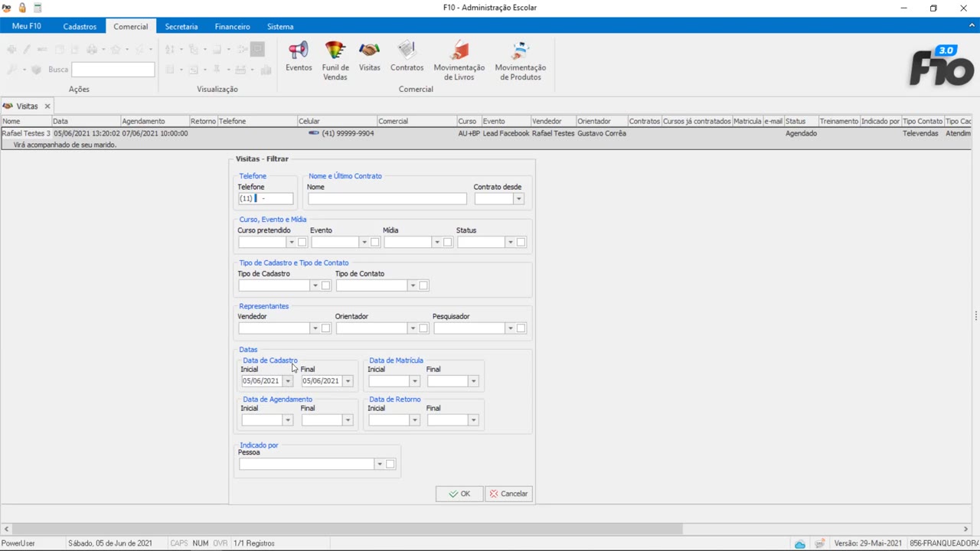The image size is (980, 551).
Task: Click the tree hierarchy icon in Visualização
Action: coord(194,50)
